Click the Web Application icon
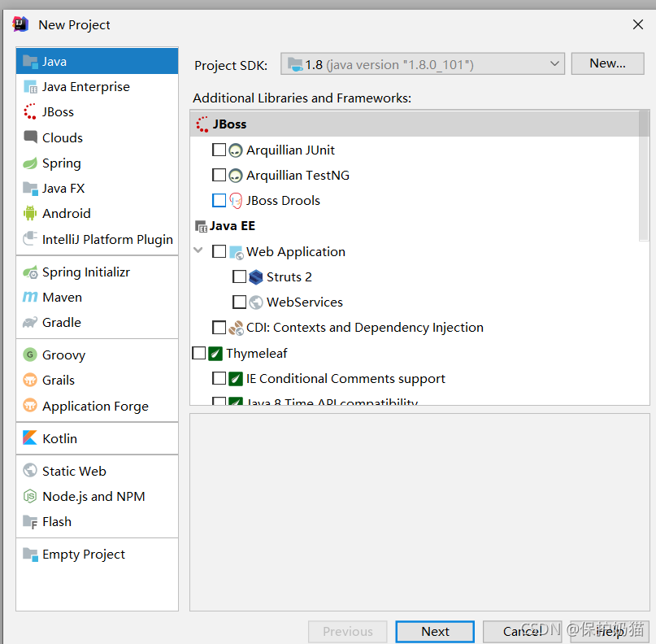656x644 pixels. 236,252
